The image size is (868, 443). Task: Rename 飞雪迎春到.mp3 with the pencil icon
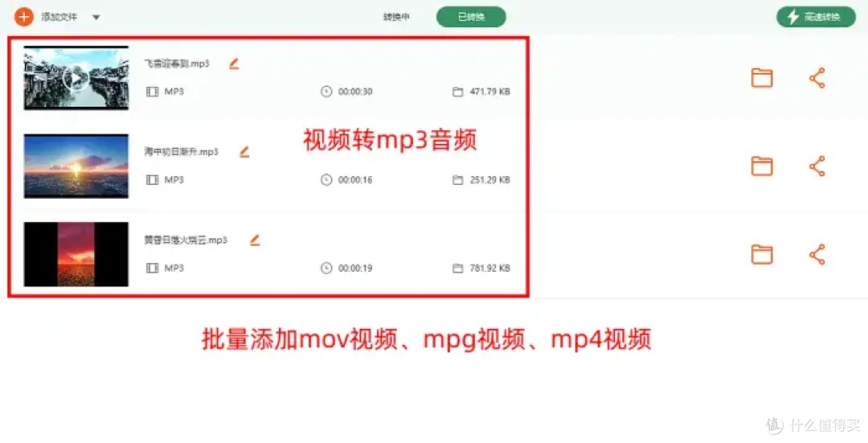coord(234,64)
